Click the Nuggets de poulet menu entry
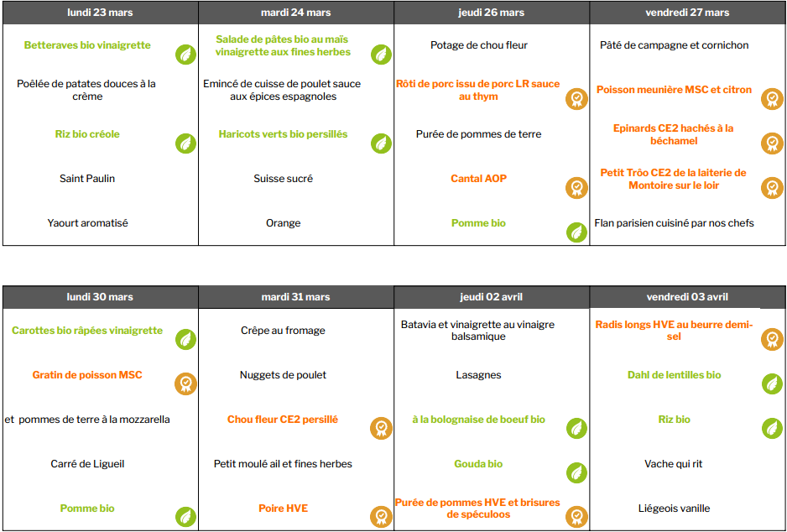787x532 pixels. click(283, 375)
